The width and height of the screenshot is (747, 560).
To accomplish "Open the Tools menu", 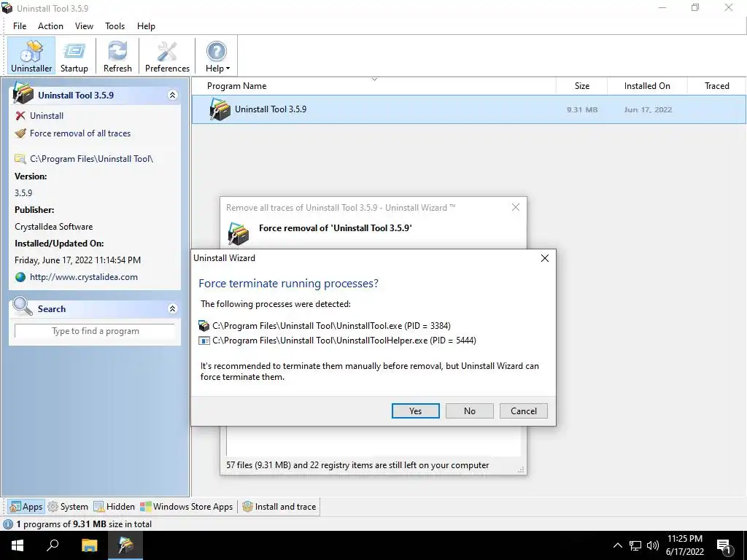I will tap(115, 26).
